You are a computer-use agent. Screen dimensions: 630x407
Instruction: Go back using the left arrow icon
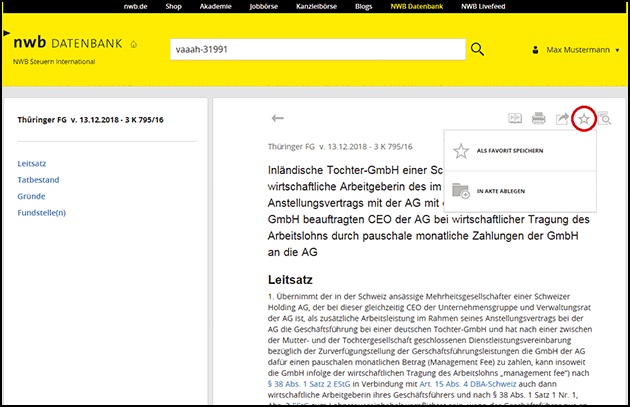[x=278, y=119]
